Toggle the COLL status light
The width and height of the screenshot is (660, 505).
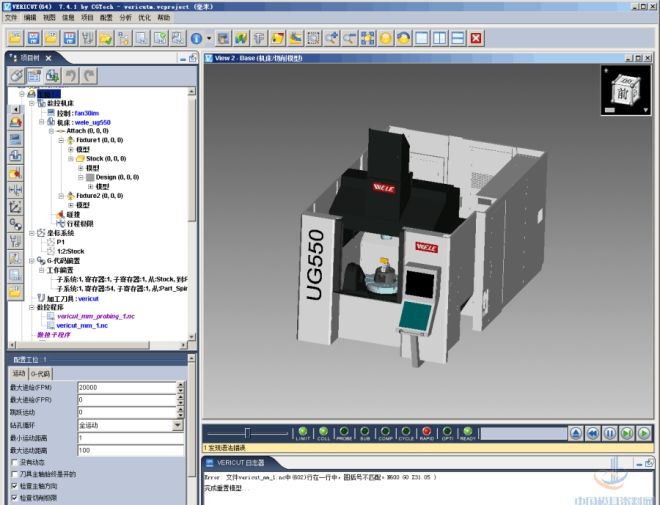pos(323,431)
